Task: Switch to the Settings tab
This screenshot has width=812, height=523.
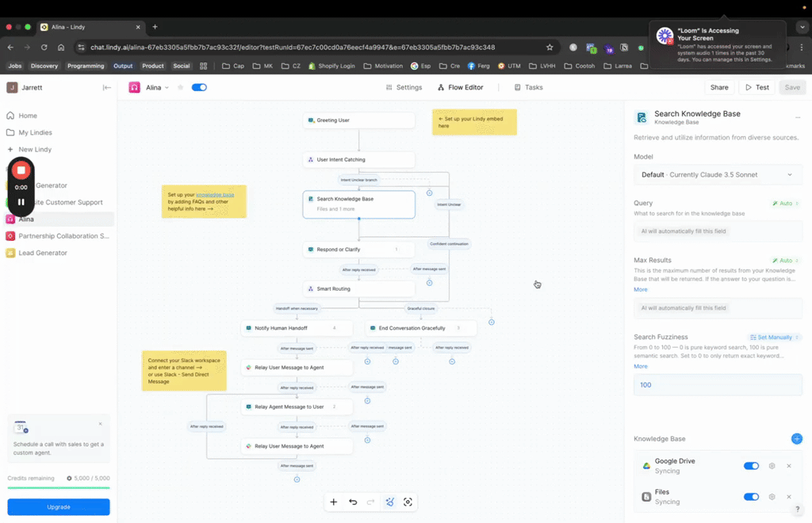Action: tap(404, 87)
